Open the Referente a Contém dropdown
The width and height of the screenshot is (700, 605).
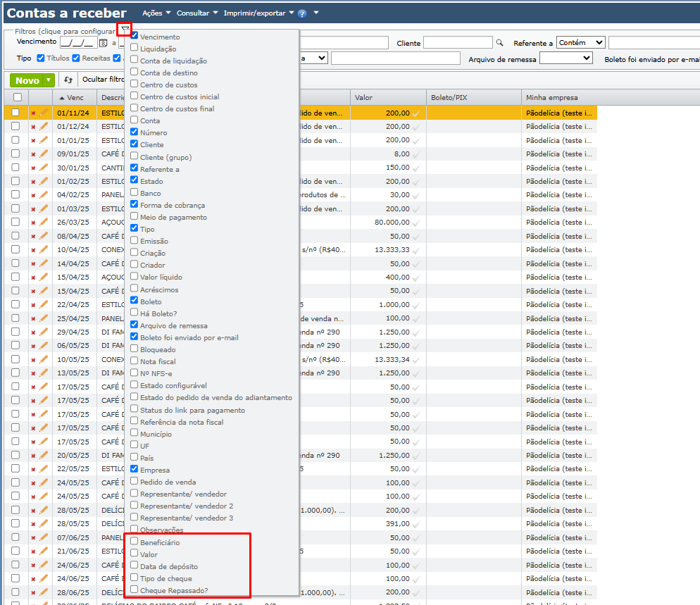581,43
